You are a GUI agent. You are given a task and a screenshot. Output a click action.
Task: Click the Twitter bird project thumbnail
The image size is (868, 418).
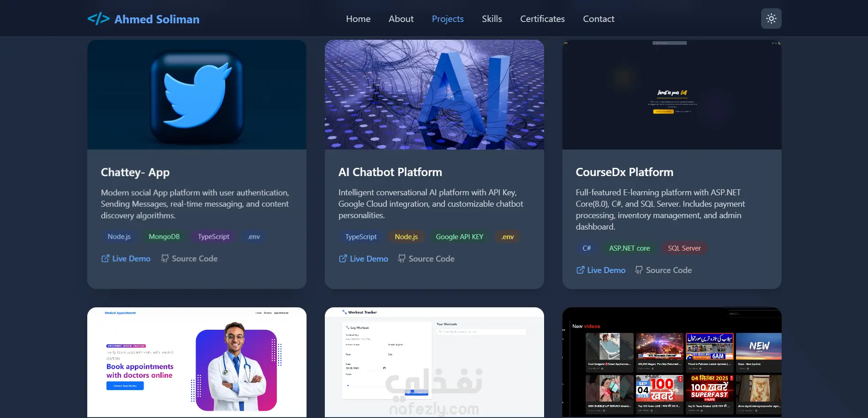point(197,95)
